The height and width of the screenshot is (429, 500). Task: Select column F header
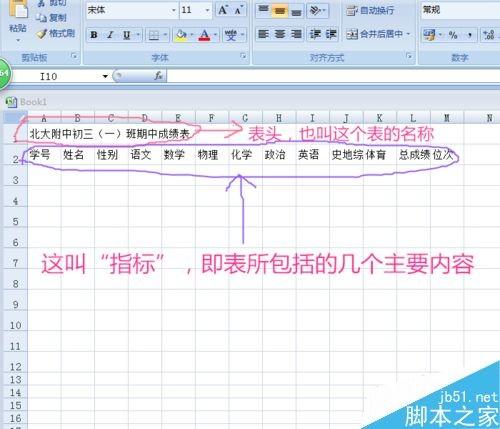pos(211,118)
